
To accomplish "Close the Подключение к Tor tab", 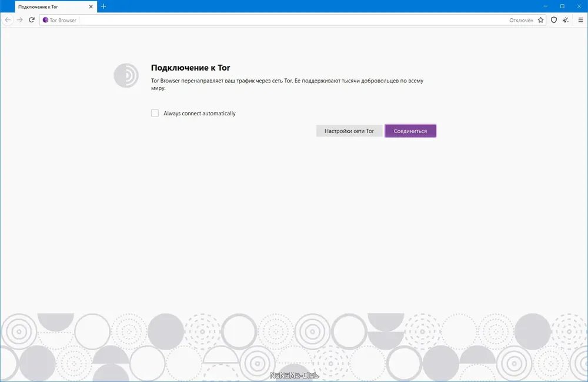I will click(91, 6).
